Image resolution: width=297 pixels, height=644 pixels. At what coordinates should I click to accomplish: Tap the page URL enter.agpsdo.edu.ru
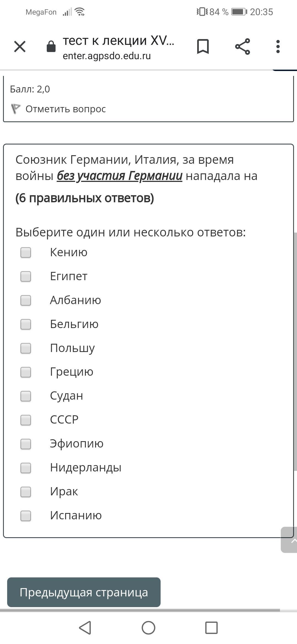[x=107, y=56]
